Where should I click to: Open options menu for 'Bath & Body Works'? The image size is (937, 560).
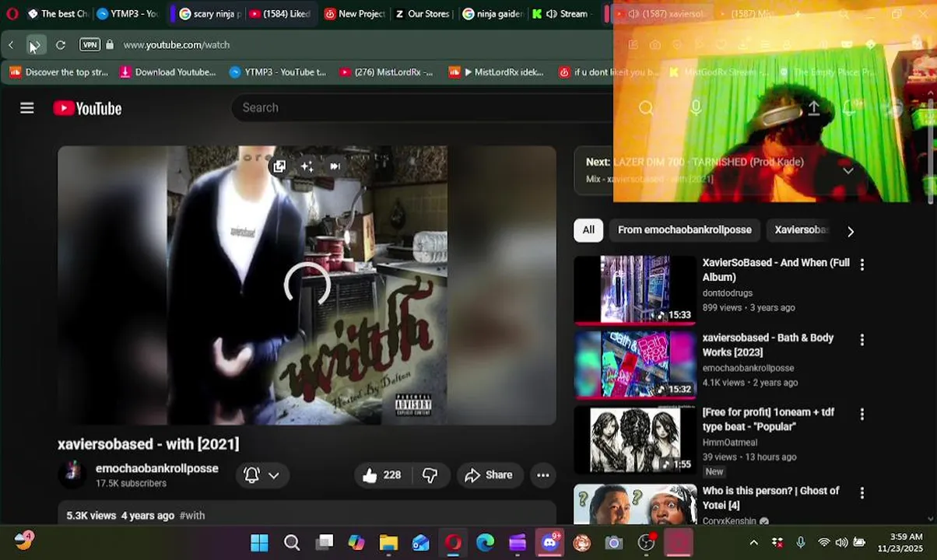coord(862,340)
